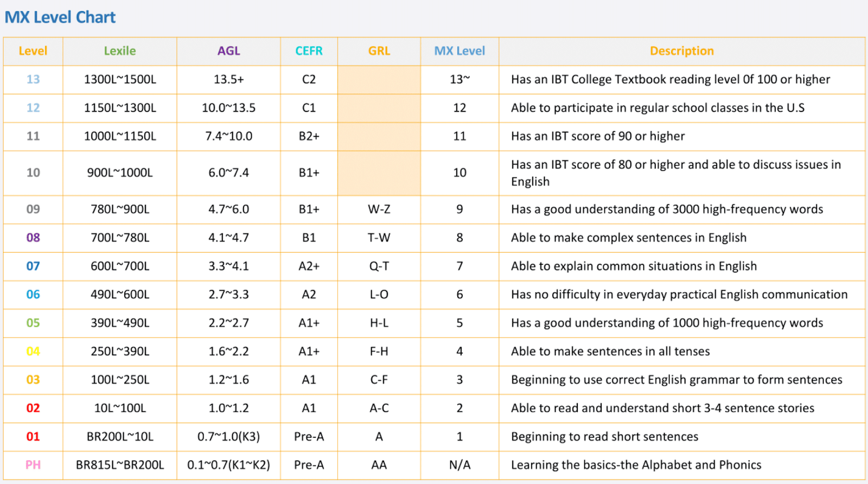Click the Lexile column header
The image size is (868, 484).
120,51
